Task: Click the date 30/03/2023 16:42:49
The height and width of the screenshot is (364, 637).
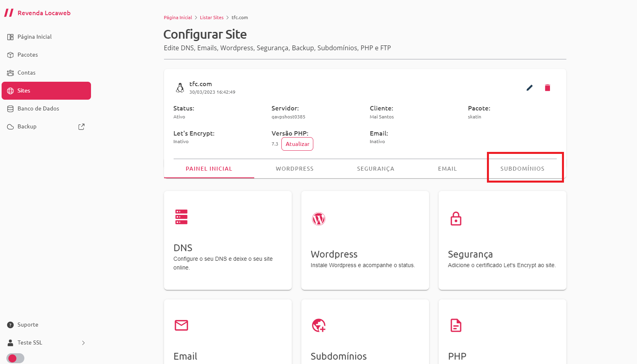Action: click(x=212, y=92)
